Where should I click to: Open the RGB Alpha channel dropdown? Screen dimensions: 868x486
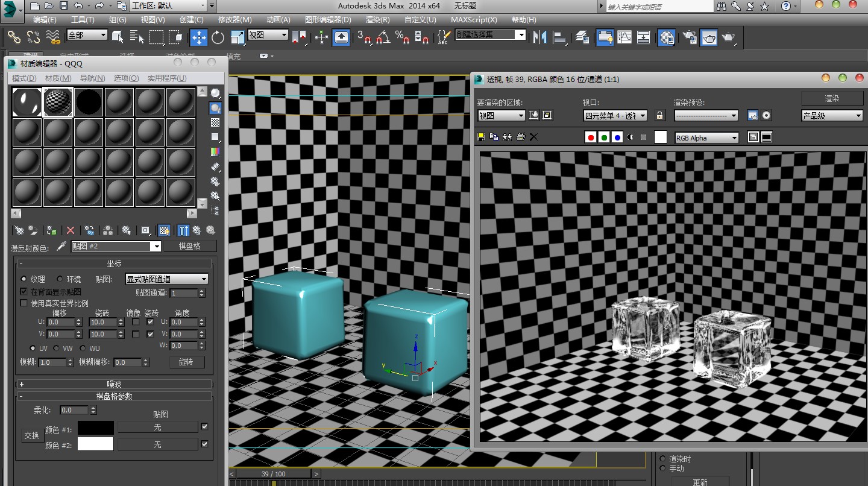click(707, 137)
